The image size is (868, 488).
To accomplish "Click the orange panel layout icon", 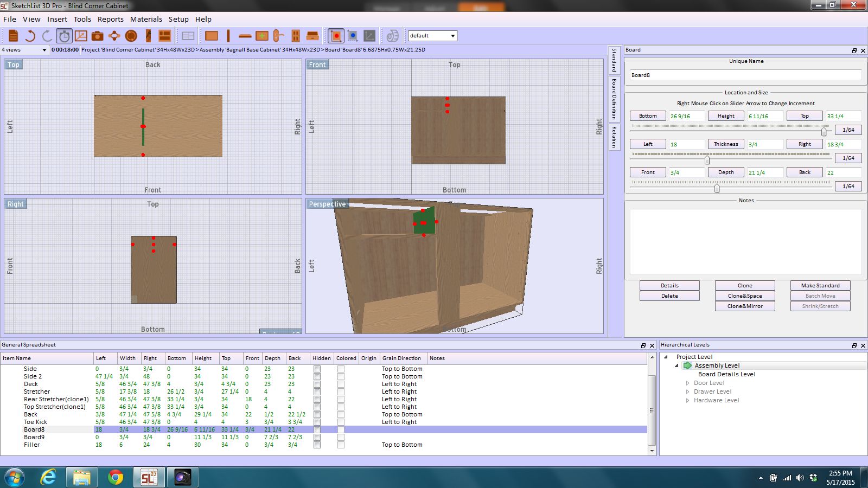I will [x=164, y=36].
